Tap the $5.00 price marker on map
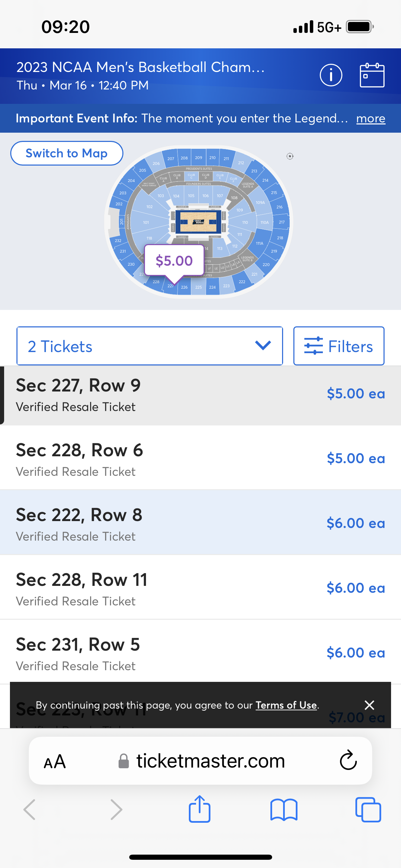 [x=174, y=261]
